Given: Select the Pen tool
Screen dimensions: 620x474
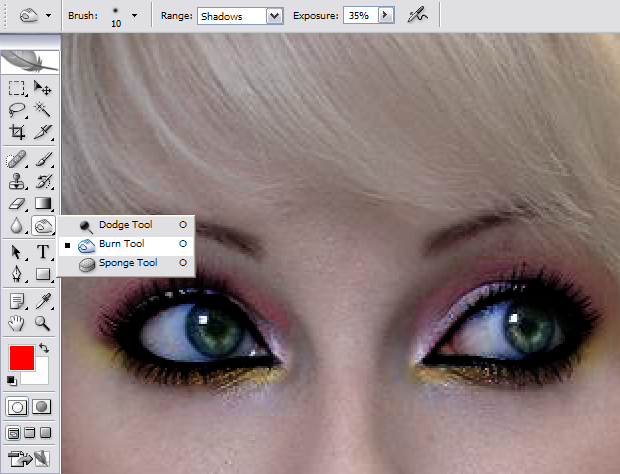Looking at the screenshot, I should coord(17,274).
